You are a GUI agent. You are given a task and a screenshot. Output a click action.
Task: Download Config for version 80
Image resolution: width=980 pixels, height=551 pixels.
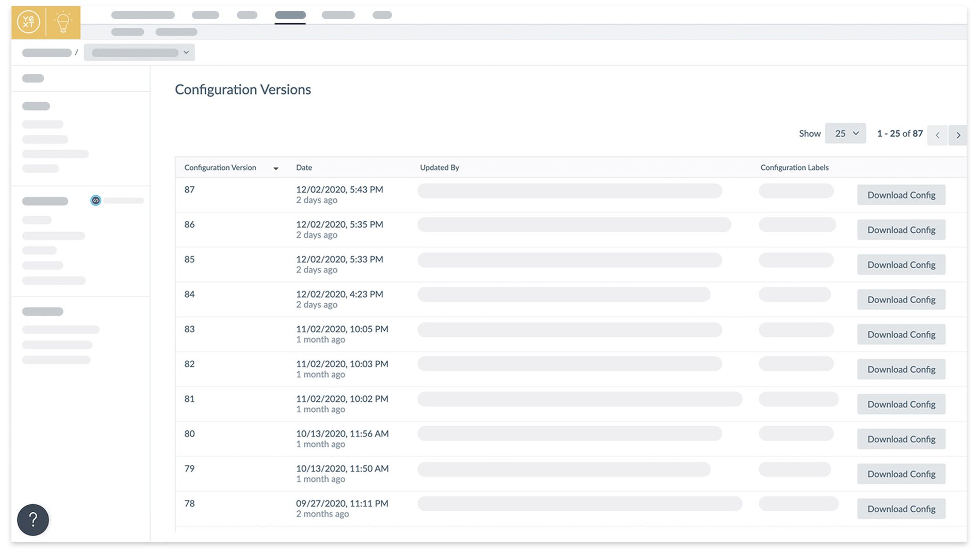coord(901,439)
